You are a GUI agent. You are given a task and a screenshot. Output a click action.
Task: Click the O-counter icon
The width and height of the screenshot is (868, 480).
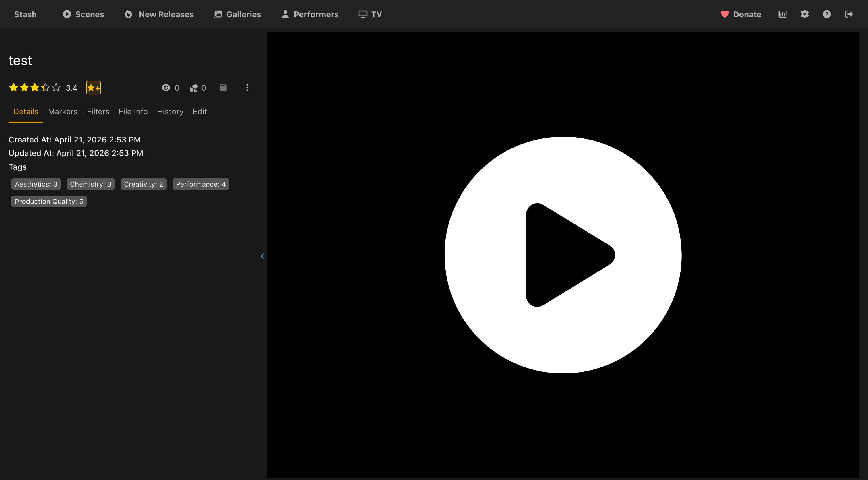[x=193, y=88]
